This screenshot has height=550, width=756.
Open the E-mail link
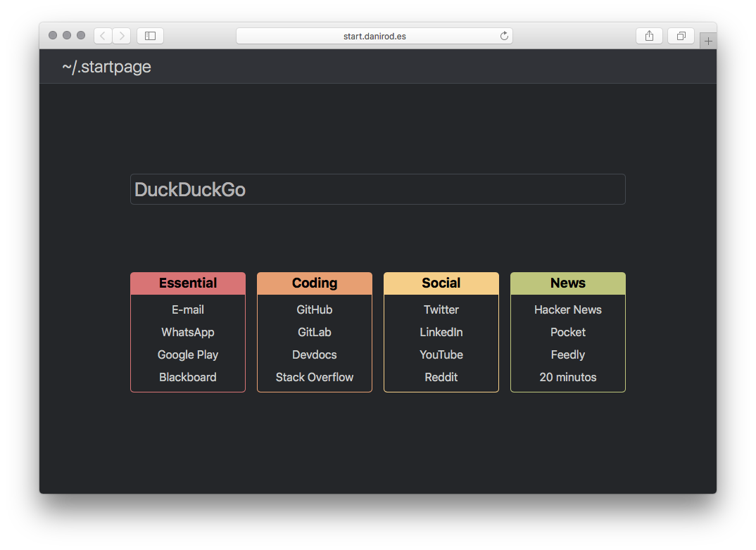click(x=188, y=309)
